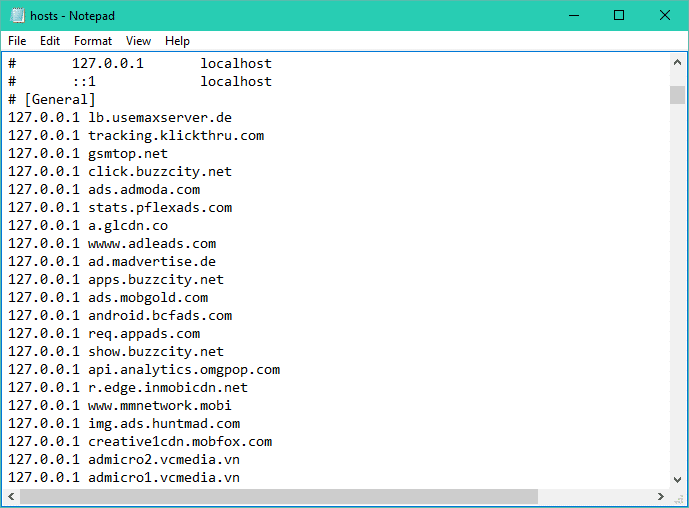Click the Notepad icon in title bar

click(x=17, y=15)
